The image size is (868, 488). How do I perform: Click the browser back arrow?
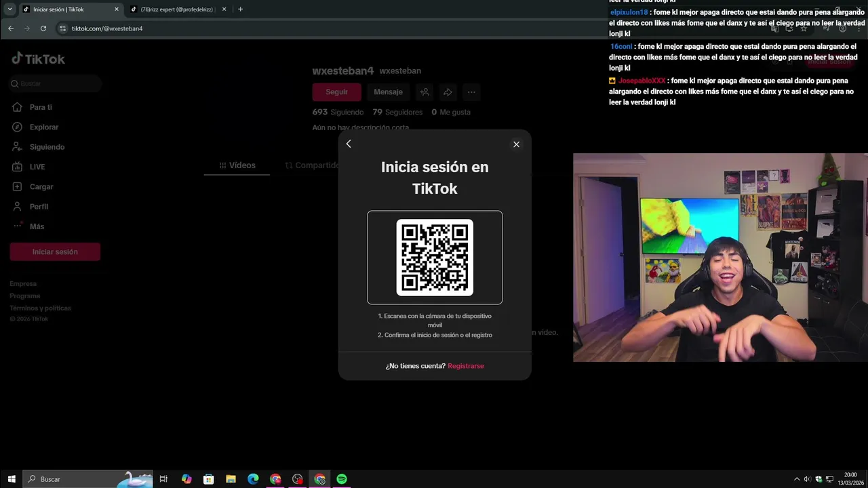pyautogui.click(x=11, y=28)
